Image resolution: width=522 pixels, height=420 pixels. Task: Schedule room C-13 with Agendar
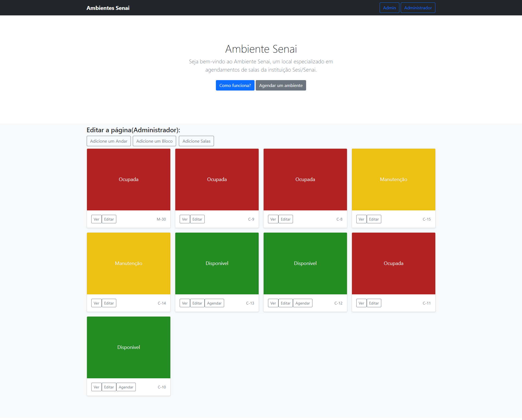click(x=214, y=303)
